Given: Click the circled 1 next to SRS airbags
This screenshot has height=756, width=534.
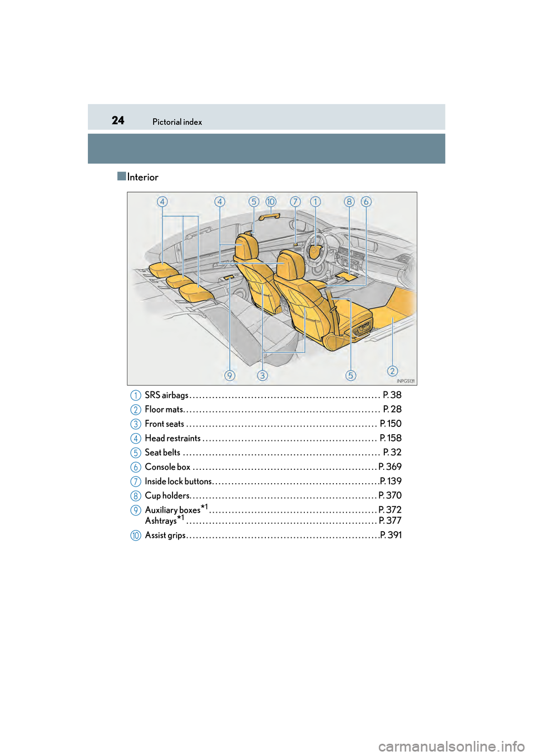Looking at the screenshot, I should click(x=136, y=395).
